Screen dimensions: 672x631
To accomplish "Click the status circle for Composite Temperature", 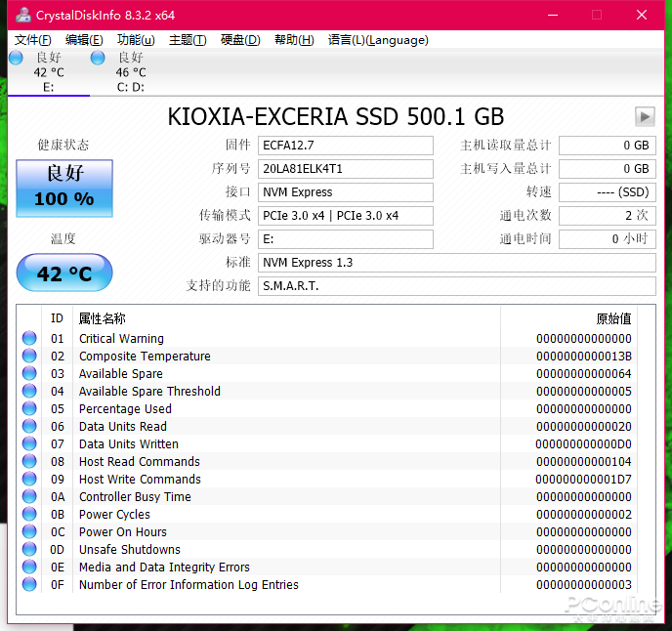I will tap(29, 356).
